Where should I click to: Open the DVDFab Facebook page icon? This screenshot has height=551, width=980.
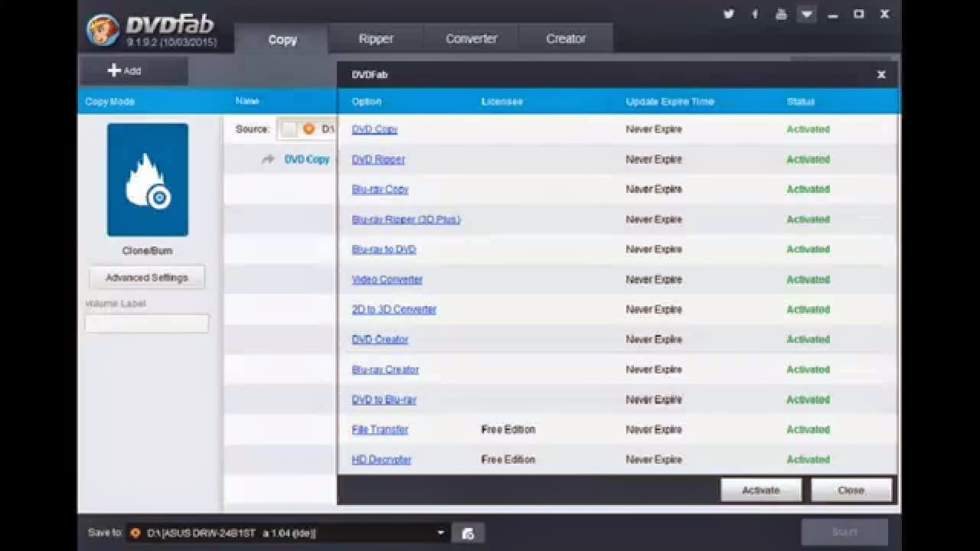(x=755, y=14)
